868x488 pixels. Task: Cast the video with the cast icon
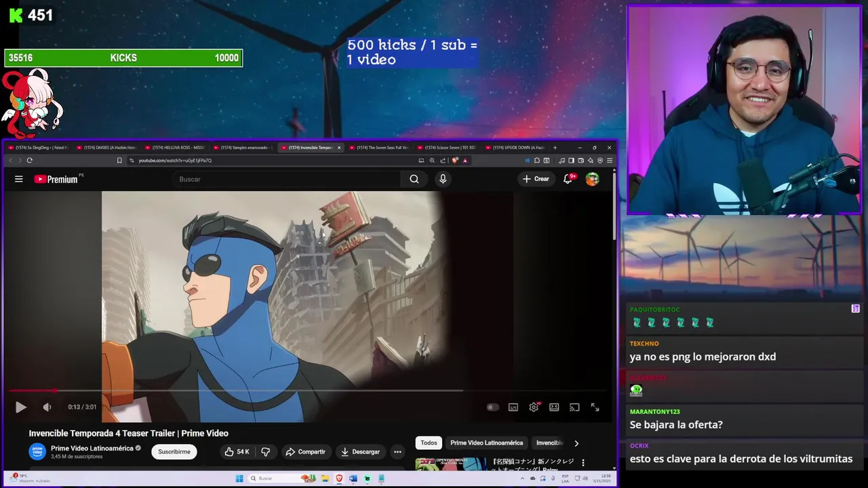(574, 407)
